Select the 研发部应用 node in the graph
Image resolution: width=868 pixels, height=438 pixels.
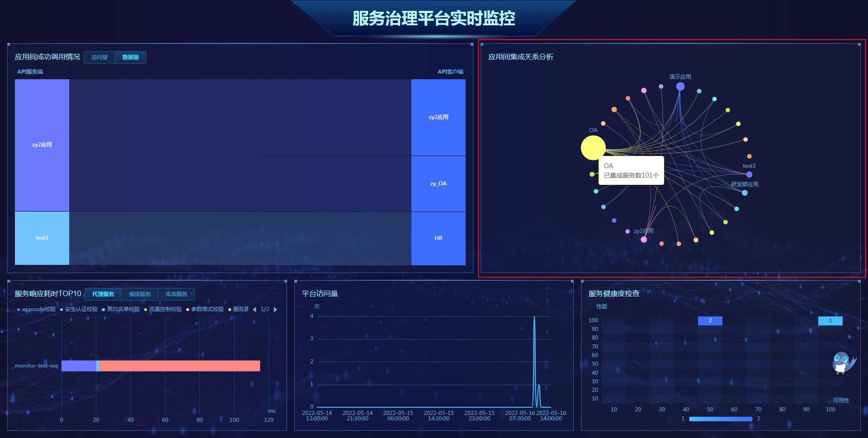[x=745, y=193]
